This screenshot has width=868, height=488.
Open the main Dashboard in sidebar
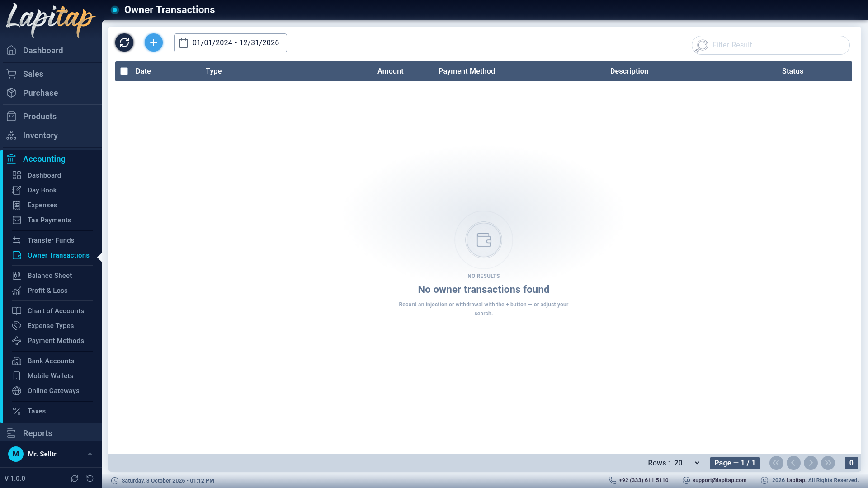[x=51, y=51]
